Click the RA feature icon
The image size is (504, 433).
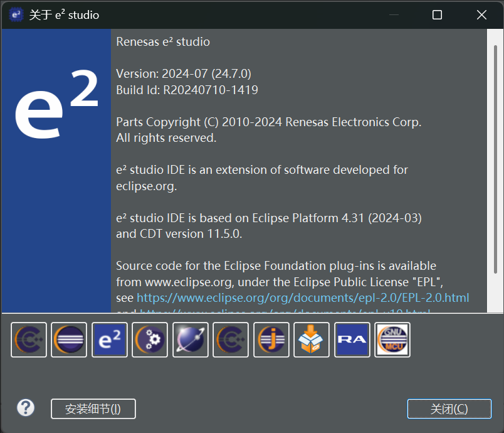click(x=352, y=339)
